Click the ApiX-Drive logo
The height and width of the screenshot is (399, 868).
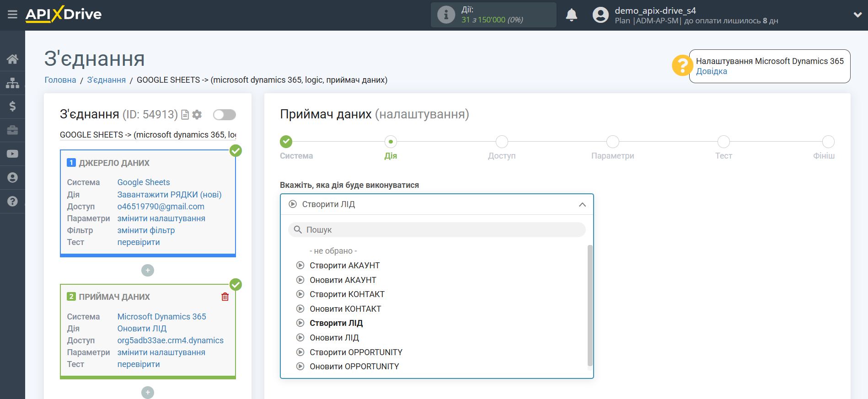(64, 14)
